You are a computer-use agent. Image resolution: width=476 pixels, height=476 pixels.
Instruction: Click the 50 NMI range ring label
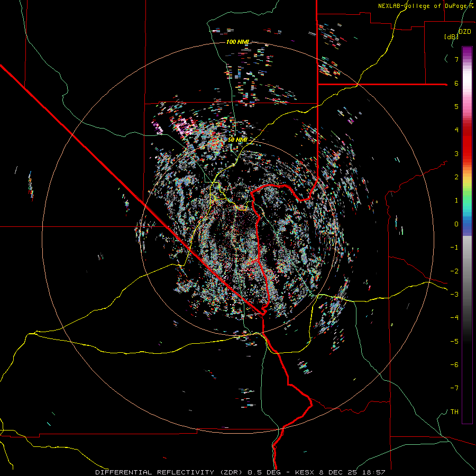[x=237, y=140]
